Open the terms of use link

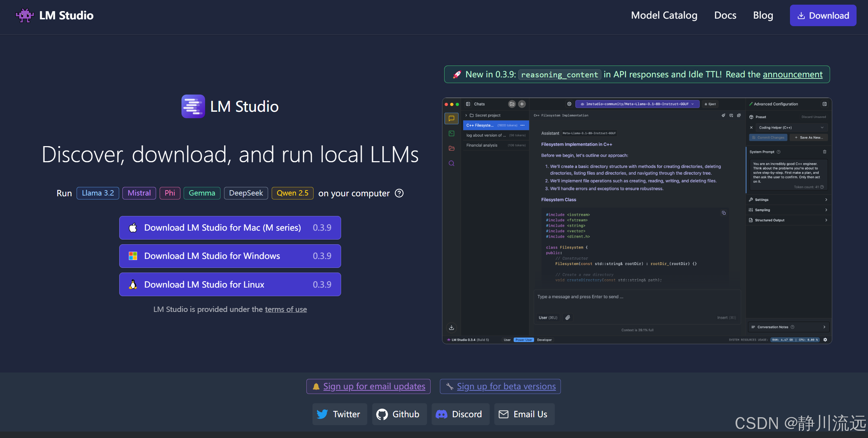pos(286,309)
